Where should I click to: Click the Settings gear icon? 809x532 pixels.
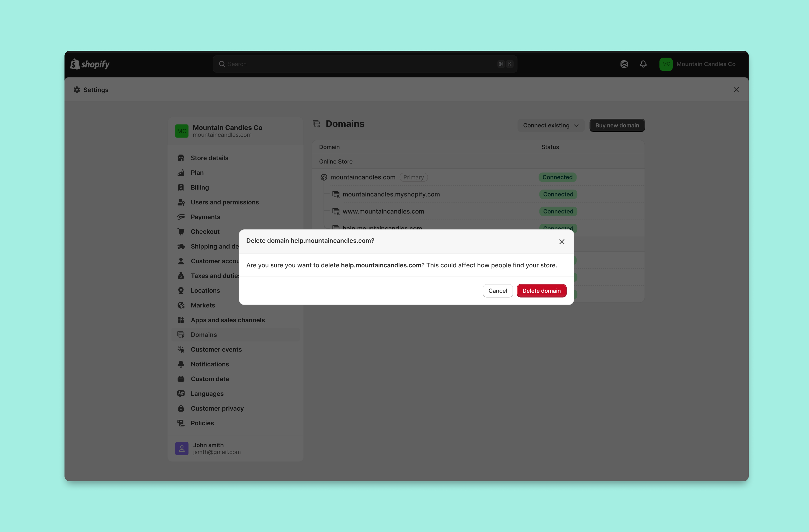tap(77, 89)
